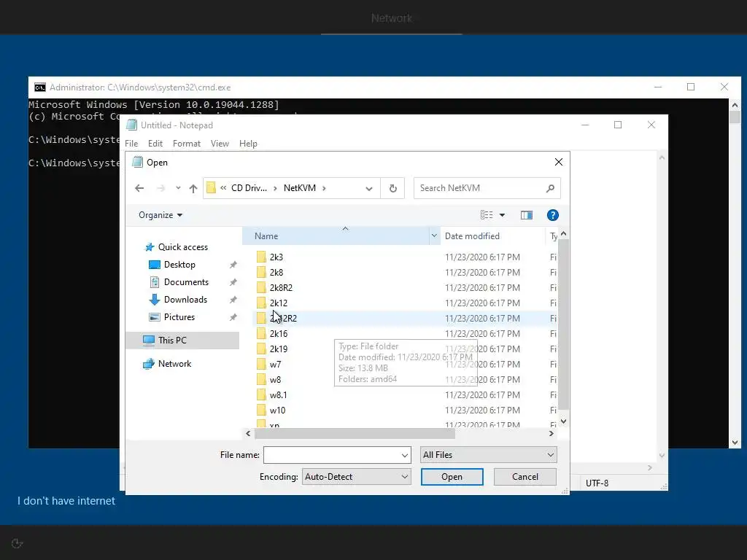
Task: Select the 2k8R2 folder icon
Action: tap(261, 287)
